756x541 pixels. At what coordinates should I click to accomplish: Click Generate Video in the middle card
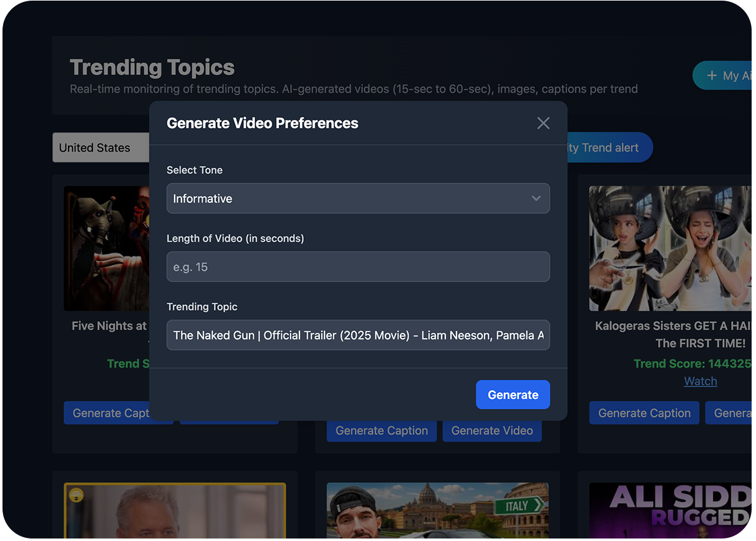click(492, 431)
